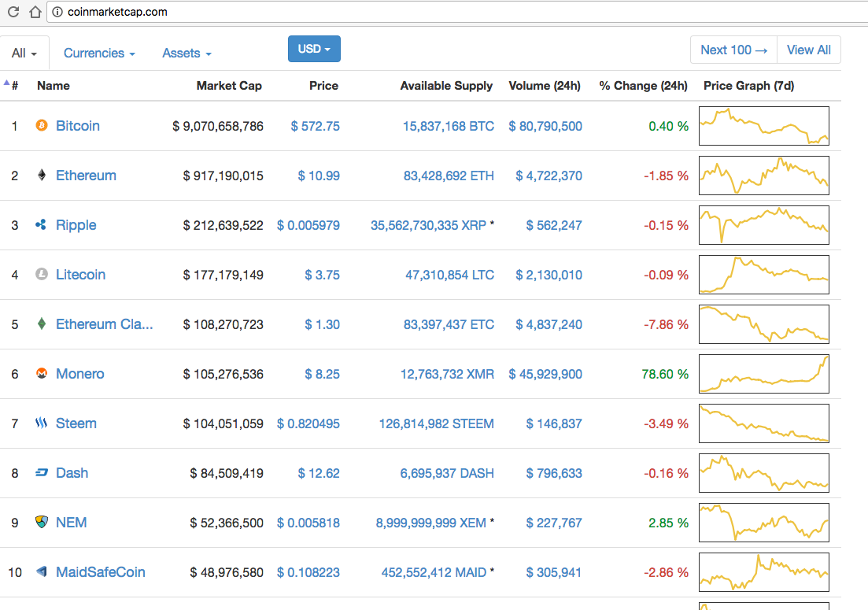The height and width of the screenshot is (610, 868).
Task: Open the NEM currency link
Action: coord(71,523)
